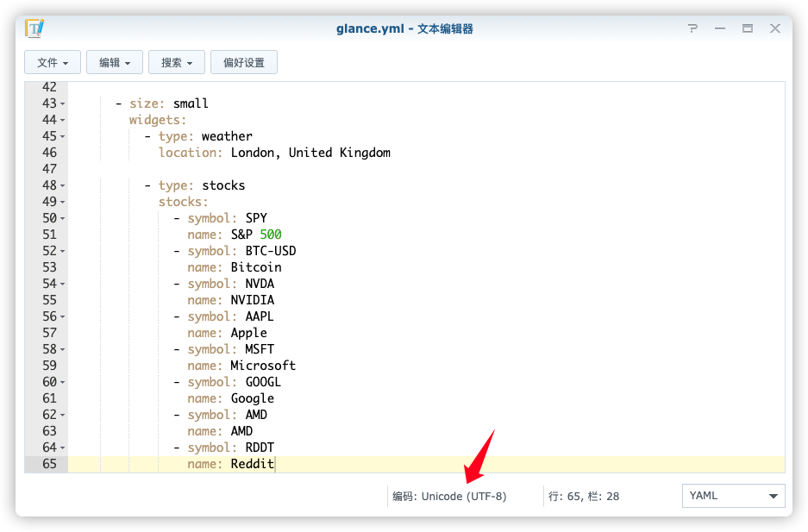Click the encoding Unicode (UTF-8) status
The width and height of the screenshot is (808, 532).
[449, 497]
